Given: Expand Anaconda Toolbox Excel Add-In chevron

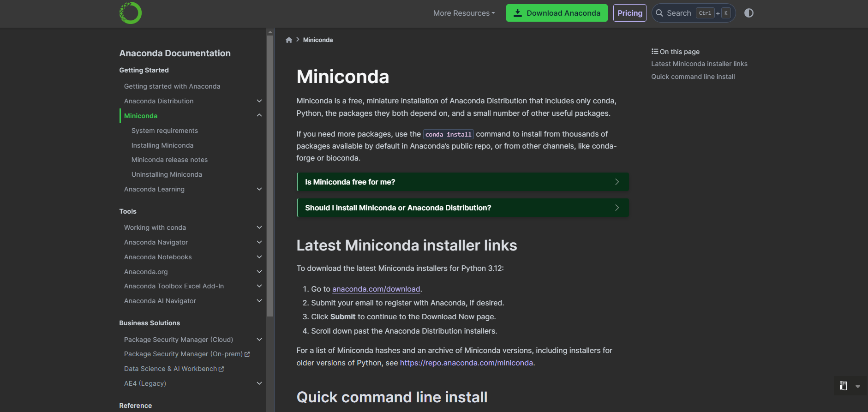Looking at the screenshot, I should click(x=259, y=286).
